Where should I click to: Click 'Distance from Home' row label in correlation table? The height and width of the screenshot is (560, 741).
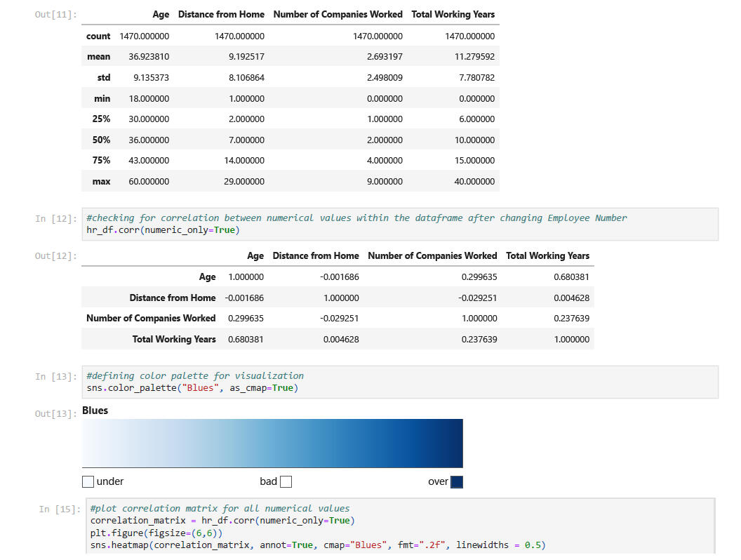pyautogui.click(x=173, y=298)
